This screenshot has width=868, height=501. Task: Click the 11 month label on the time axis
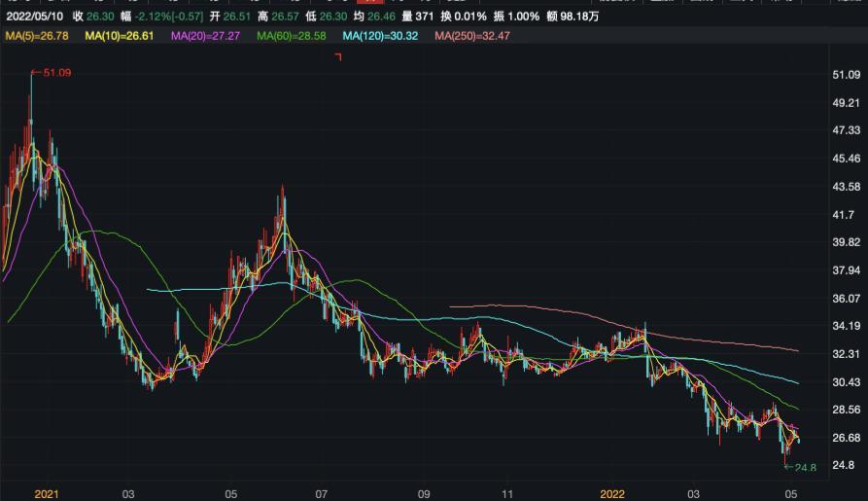point(508,493)
